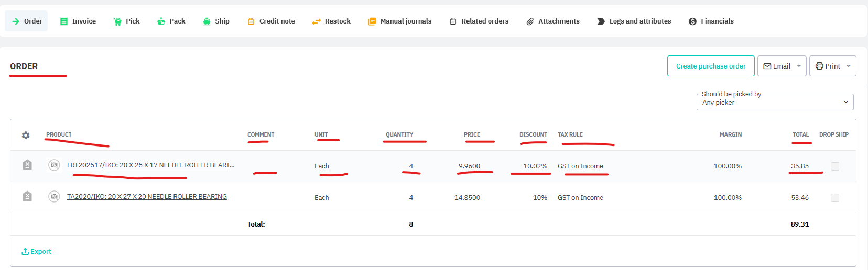The width and height of the screenshot is (868, 270).
Task: Click the first row's product detail icon
Action: tap(27, 165)
